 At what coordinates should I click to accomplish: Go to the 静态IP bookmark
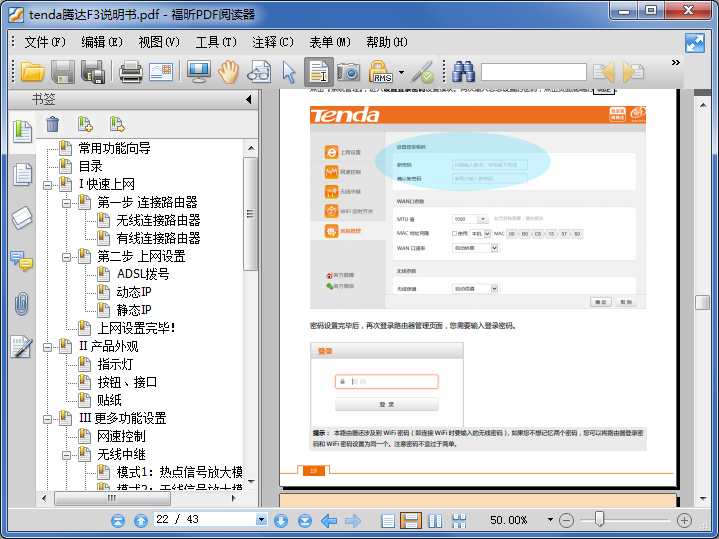click(x=134, y=310)
